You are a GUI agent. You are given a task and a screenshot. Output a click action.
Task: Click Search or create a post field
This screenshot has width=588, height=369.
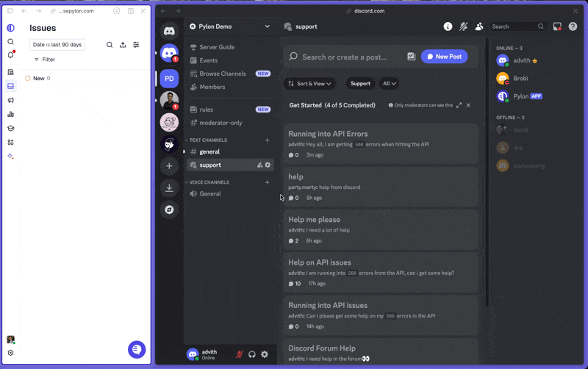pos(344,57)
